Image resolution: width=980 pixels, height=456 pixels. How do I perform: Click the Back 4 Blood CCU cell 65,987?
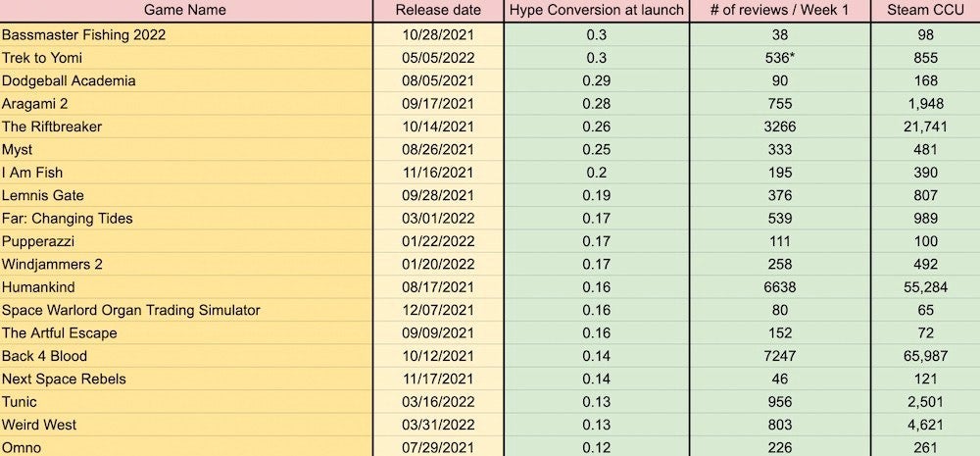click(926, 356)
